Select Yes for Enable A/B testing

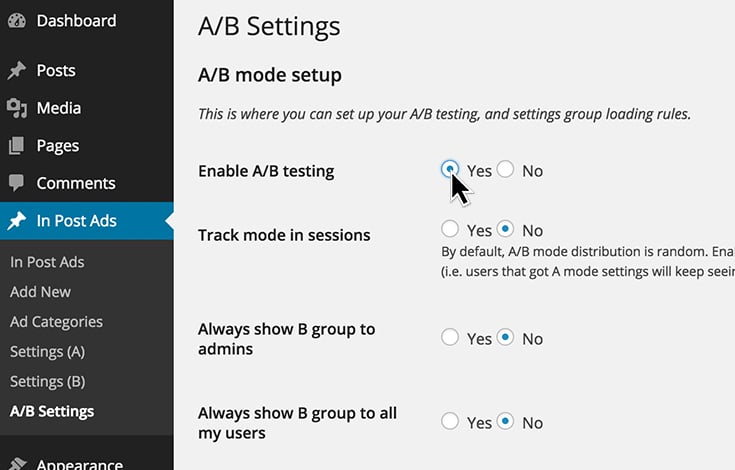coord(450,169)
